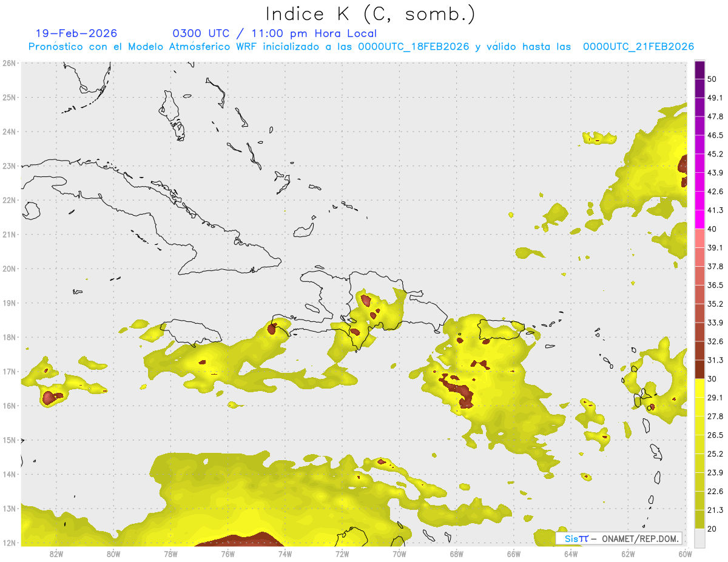Click the '27.8' colorbar value

715,416
